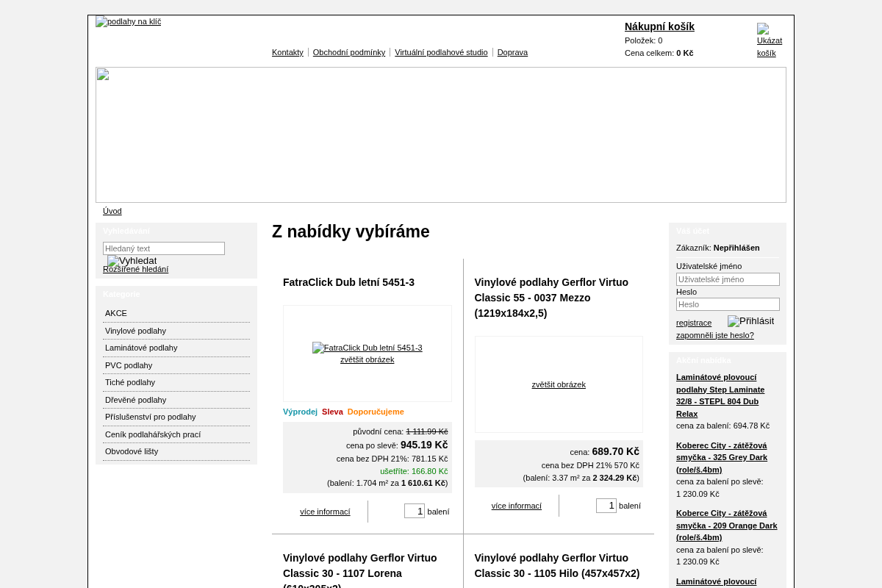Click 'více informací' for Gerflor Mezzo
Viewport: 882px width, 588px height.
click(517, 506)
